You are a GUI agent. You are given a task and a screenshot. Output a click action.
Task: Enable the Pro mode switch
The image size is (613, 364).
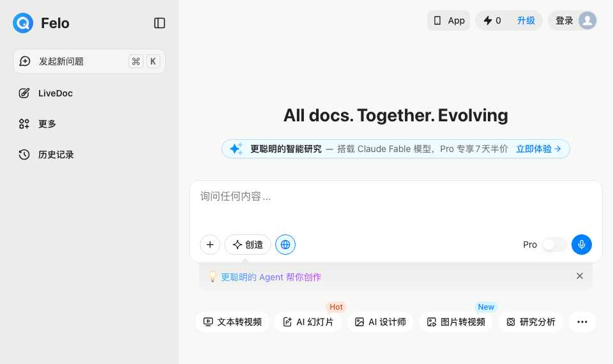pos(554,245)
